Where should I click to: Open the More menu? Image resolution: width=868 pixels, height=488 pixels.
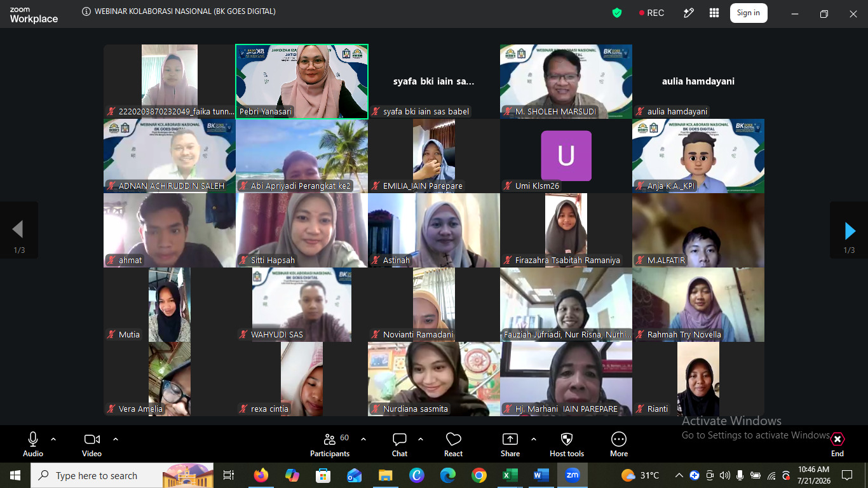(619, 444)
